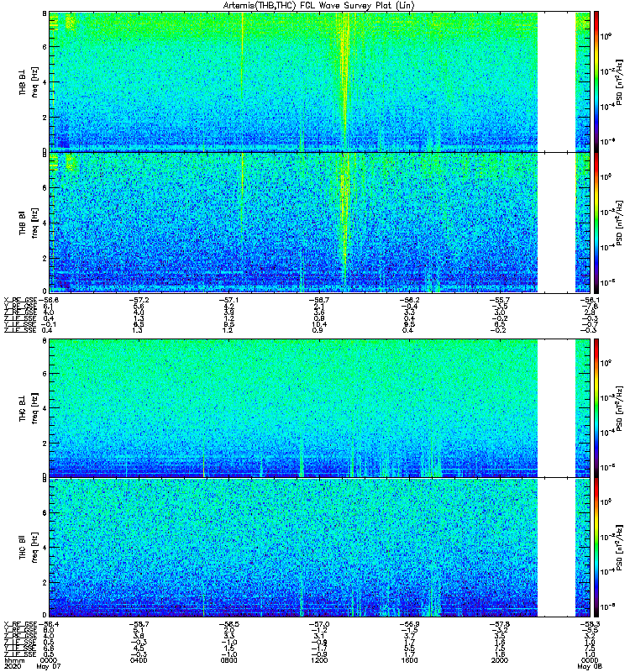Screen dimensions: 630x672
Task: Click the THB B-perp freq axis label
Action: coord(29,81)
